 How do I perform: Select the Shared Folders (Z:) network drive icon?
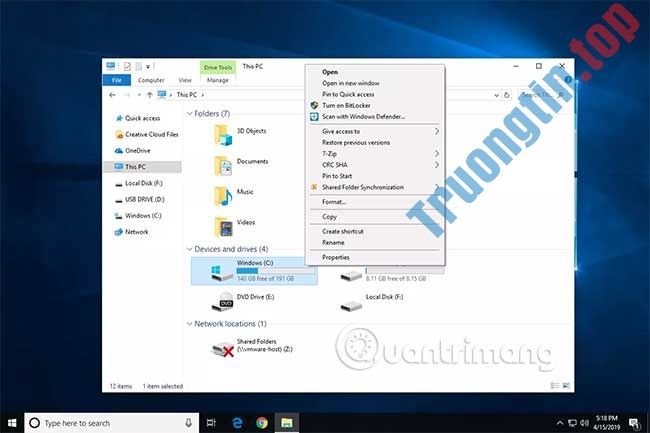click(x=222, y=349)
